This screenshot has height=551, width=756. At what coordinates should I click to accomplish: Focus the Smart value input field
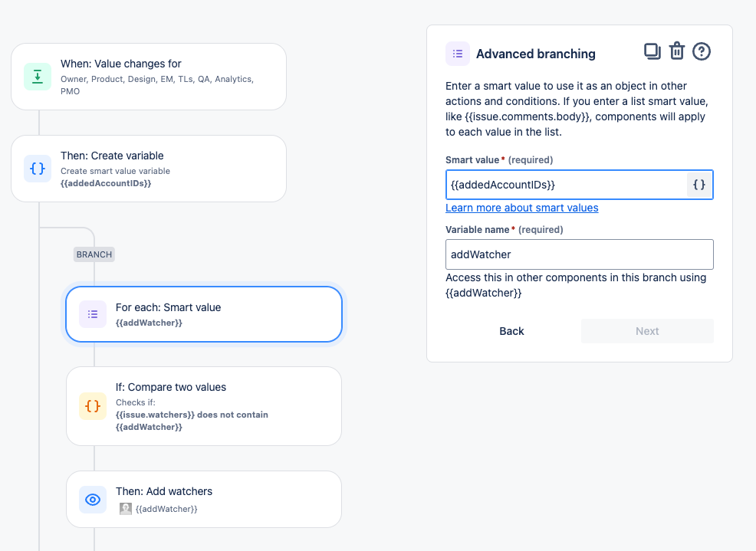[566, 185]
